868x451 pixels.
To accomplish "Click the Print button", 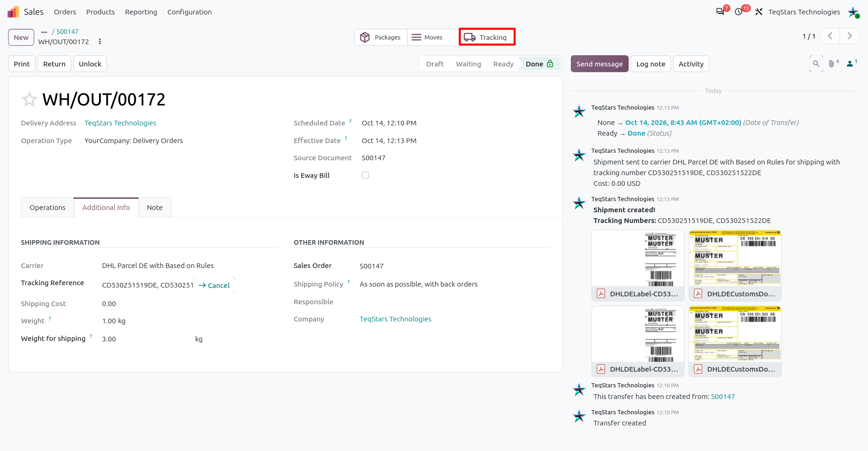I will pos(22,64).
